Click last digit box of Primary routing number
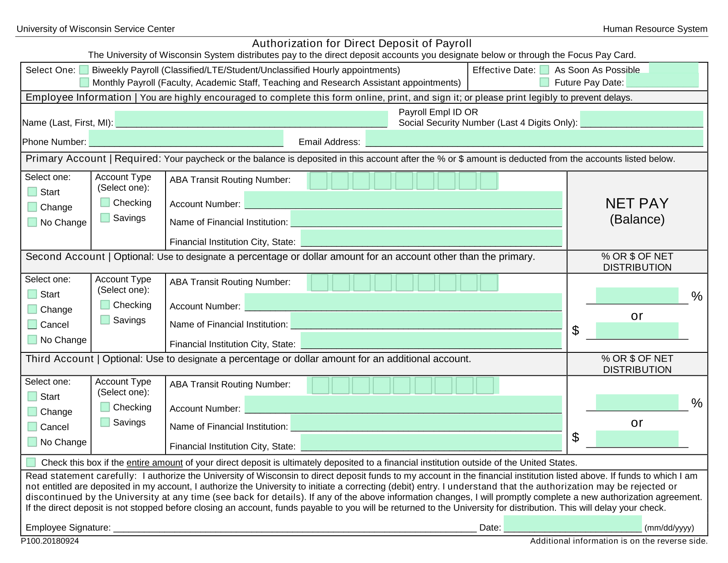Viewport: 728px width, 563px height. click(x=489, y=181)
